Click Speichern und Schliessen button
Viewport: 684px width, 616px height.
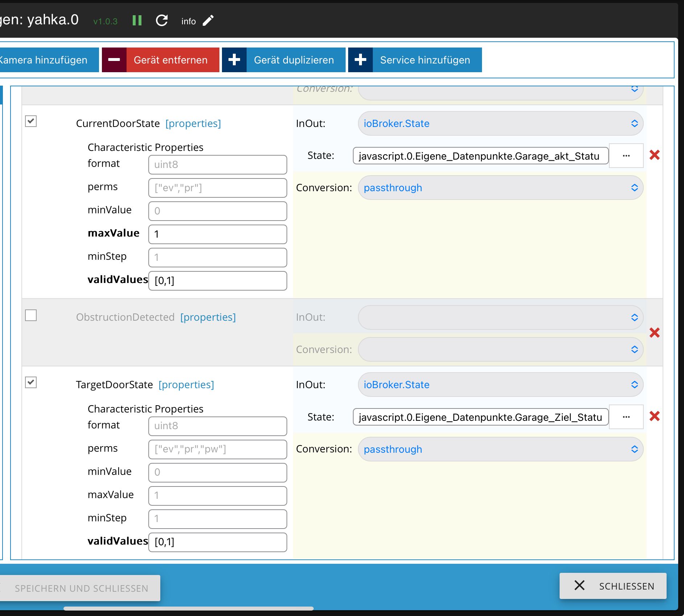[80, 588]
